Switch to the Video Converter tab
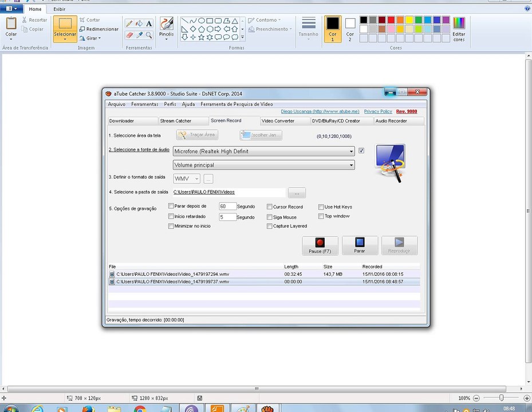This screenshot has width=532, height=412. [x=285, y=121]
